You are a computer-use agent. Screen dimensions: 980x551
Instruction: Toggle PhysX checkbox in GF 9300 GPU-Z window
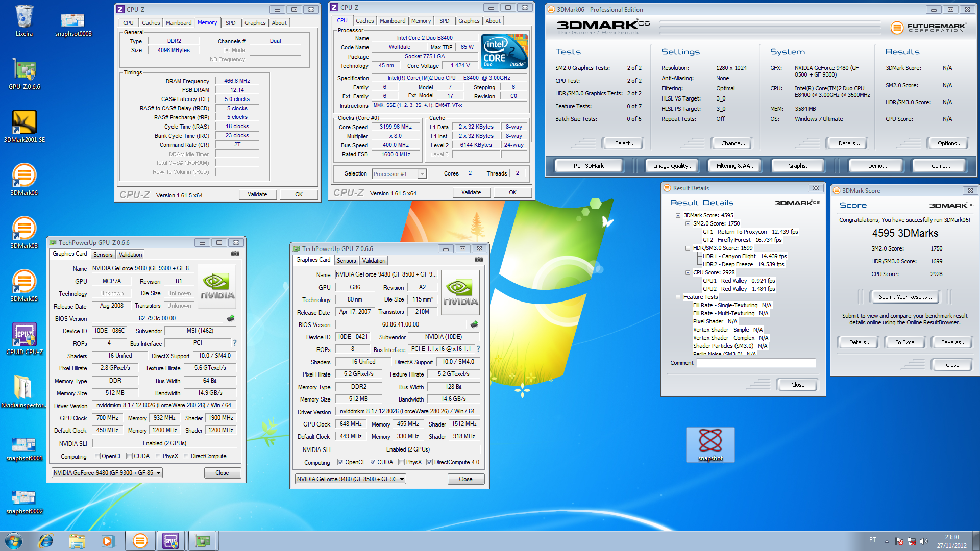158,456
